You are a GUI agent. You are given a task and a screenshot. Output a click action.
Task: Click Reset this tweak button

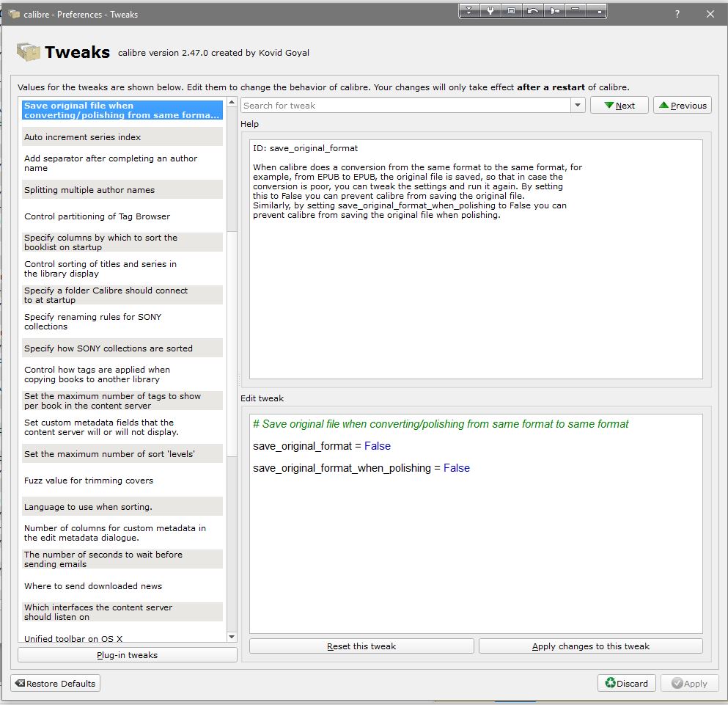[x=361, y=646]
